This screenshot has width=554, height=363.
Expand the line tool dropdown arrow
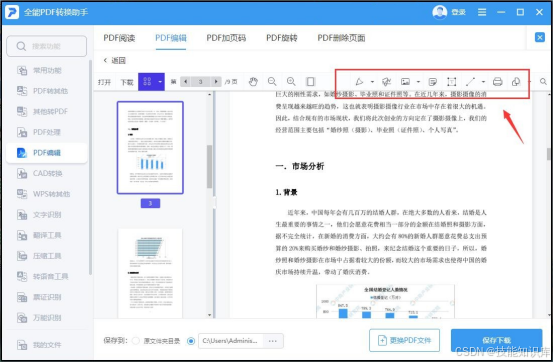[483, 82]
